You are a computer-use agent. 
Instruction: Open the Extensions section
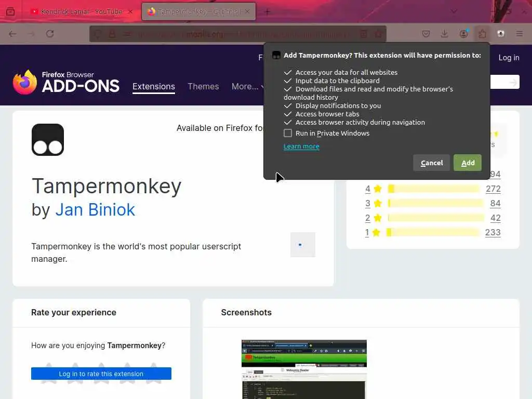[154, 87]
